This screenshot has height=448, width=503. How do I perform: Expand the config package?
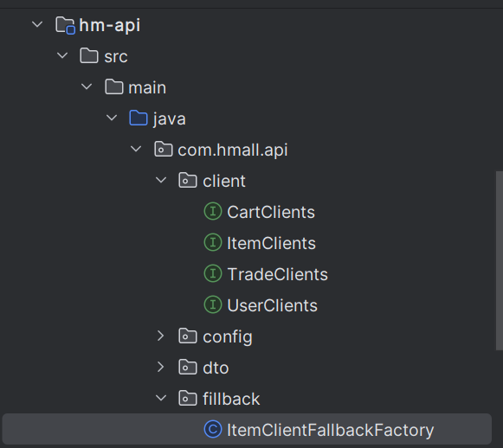tap(161, 336)
